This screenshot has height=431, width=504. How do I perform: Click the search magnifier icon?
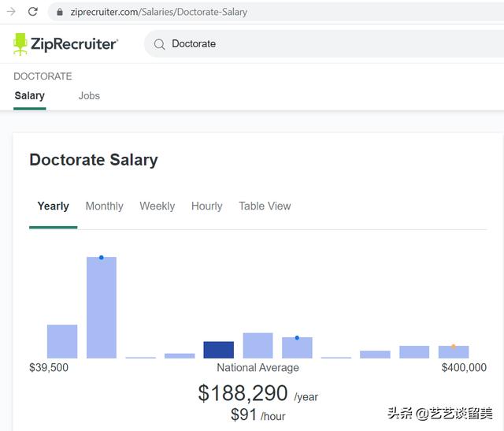click(x=159, y=44)
